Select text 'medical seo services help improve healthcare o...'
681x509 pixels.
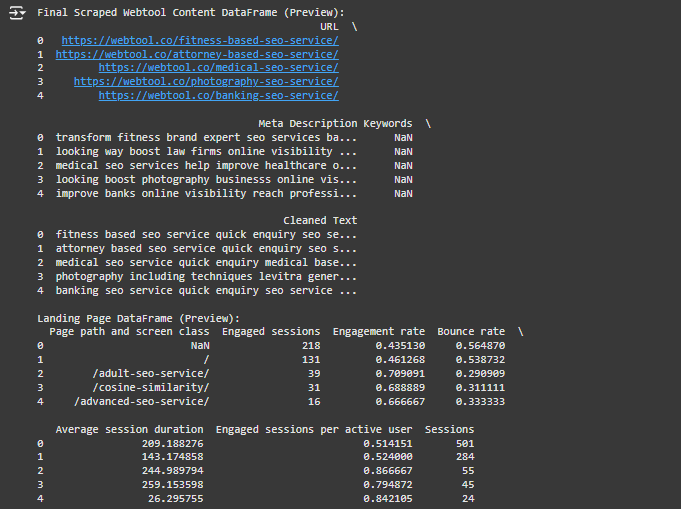(x=206, y=165)
